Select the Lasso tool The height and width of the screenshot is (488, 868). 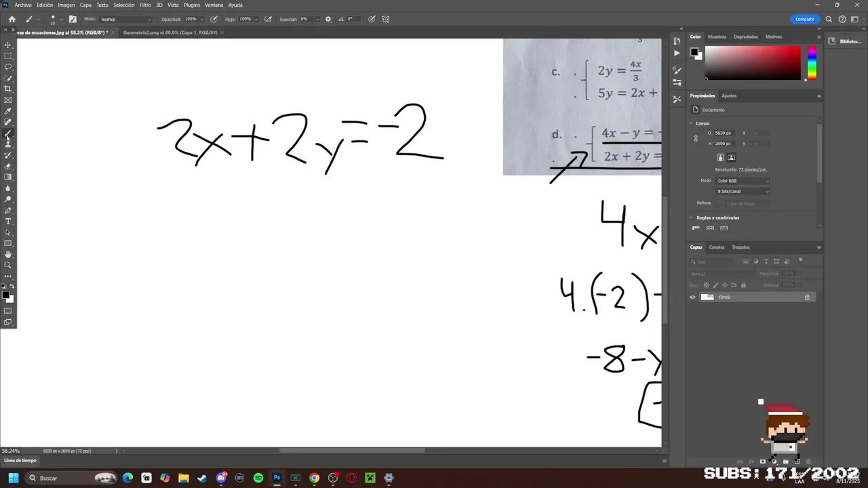tap(8, 67)
